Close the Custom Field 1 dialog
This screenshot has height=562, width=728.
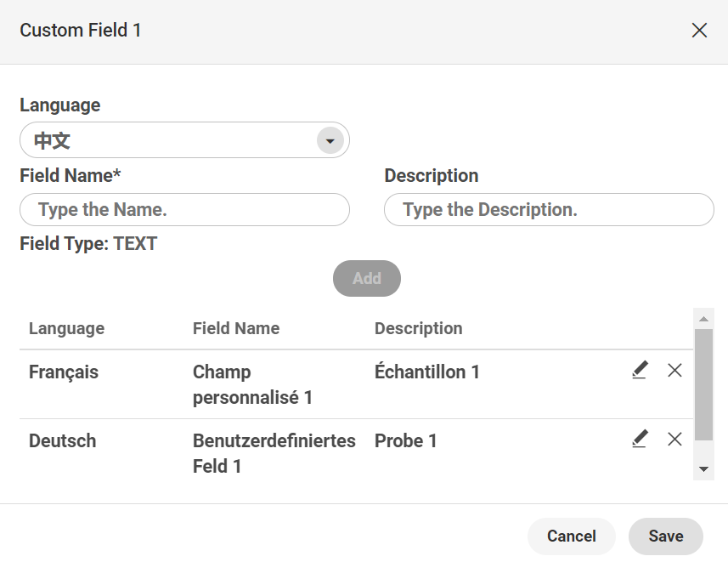(x=699, y=31)
